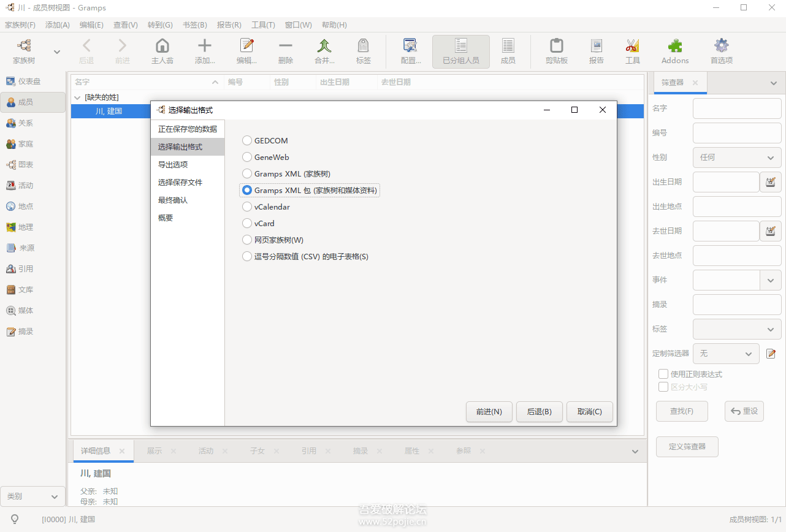Screen dimensions: 786x532
Task: Click the 名字 filter input field
Action: [x=736, y=108]
